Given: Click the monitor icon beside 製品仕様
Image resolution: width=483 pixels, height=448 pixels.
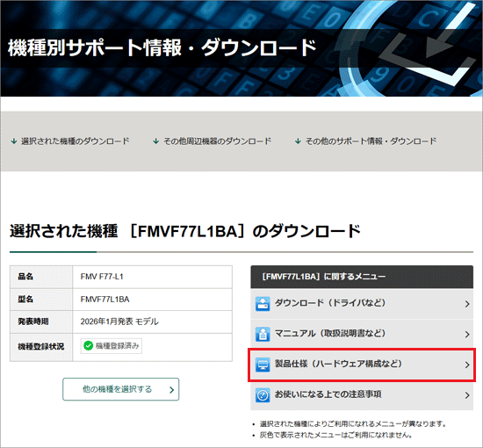Looking at the screenshot, I should click(x=263, y=365).
